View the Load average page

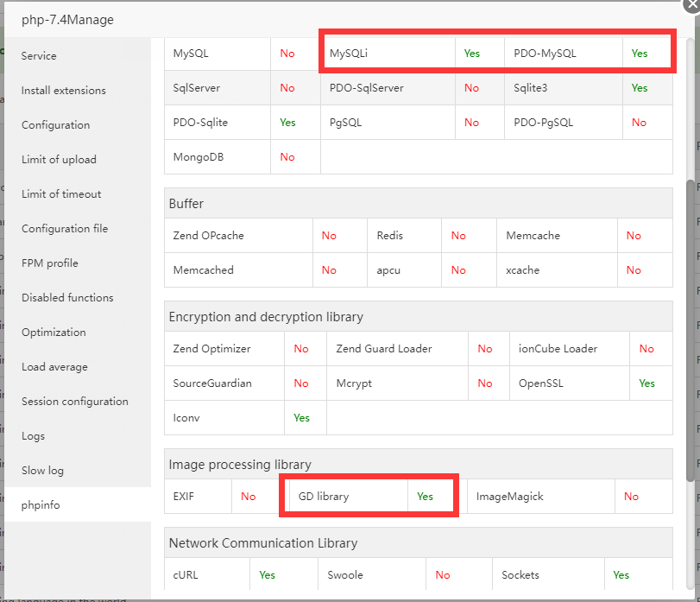point(54,367)
